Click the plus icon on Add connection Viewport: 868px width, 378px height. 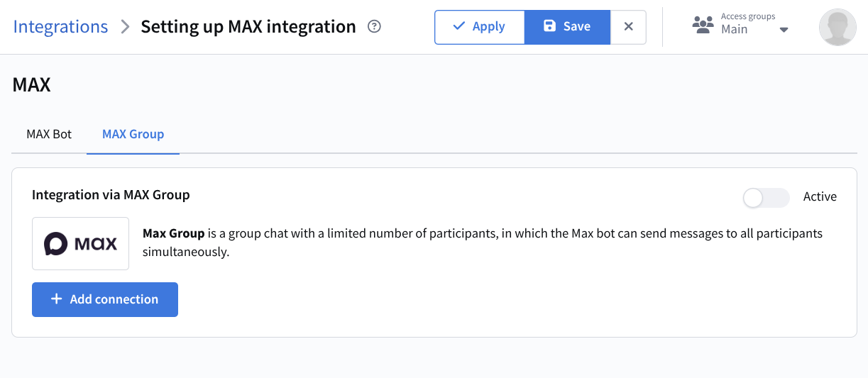pyautogui.click(x=57, y=299)
